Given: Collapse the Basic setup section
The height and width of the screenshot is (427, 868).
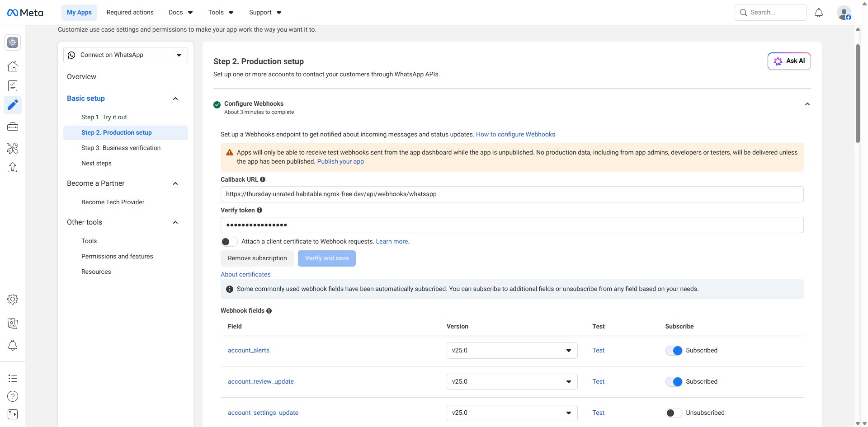Looking at the screenshot, I should tap(175, 99).
